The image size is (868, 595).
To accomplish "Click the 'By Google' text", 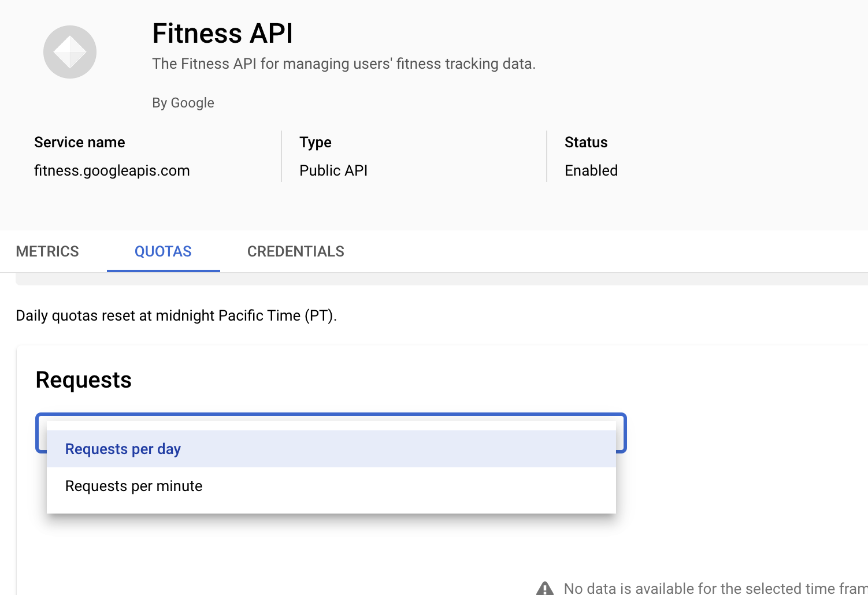I will tap(183, 103).
